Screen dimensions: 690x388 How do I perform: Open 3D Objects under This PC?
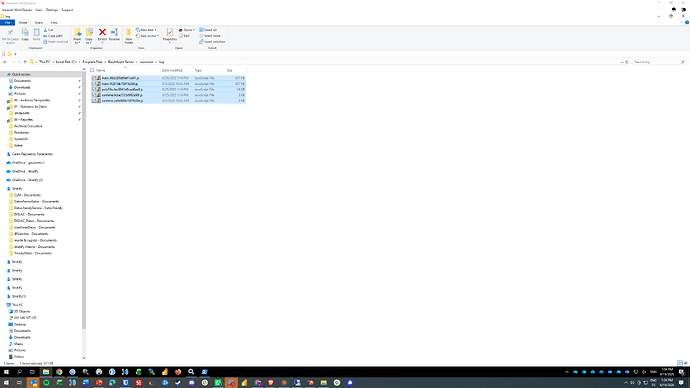pyautogui.click(x=22, y=311)
